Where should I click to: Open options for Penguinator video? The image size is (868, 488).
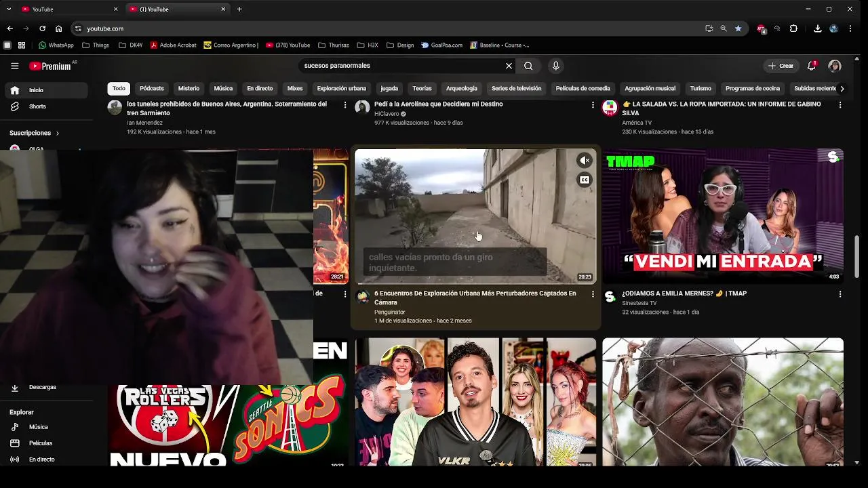pyautogui.click(x=593, y=294)
